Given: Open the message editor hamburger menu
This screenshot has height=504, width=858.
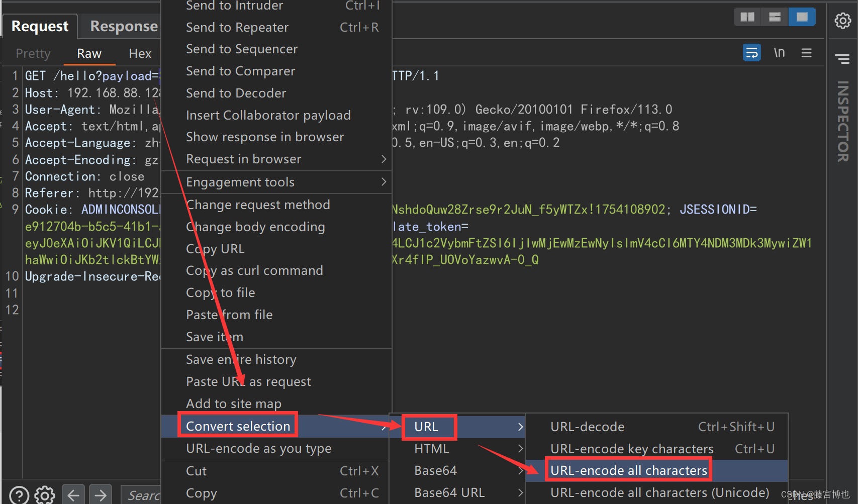Looking at the screenshot, I should pos(806,52).
